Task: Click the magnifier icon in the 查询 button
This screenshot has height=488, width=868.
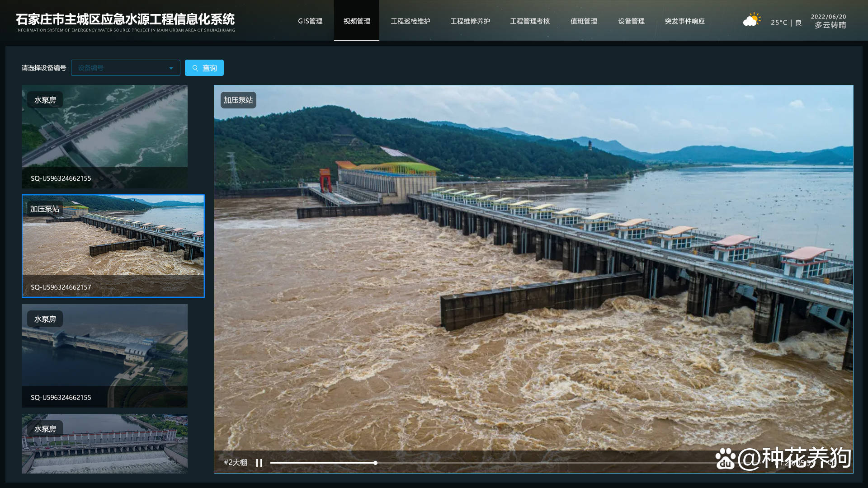Action: coord(195,68)
